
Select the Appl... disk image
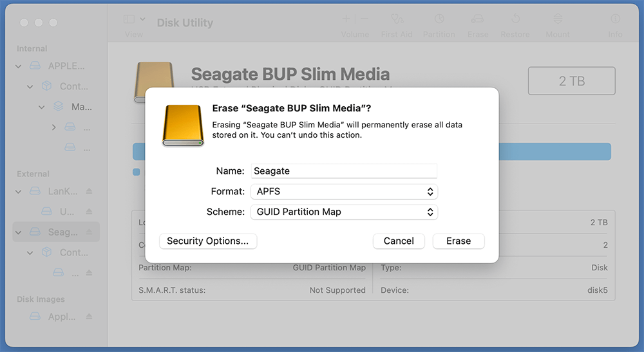click(x=56, y=317)
